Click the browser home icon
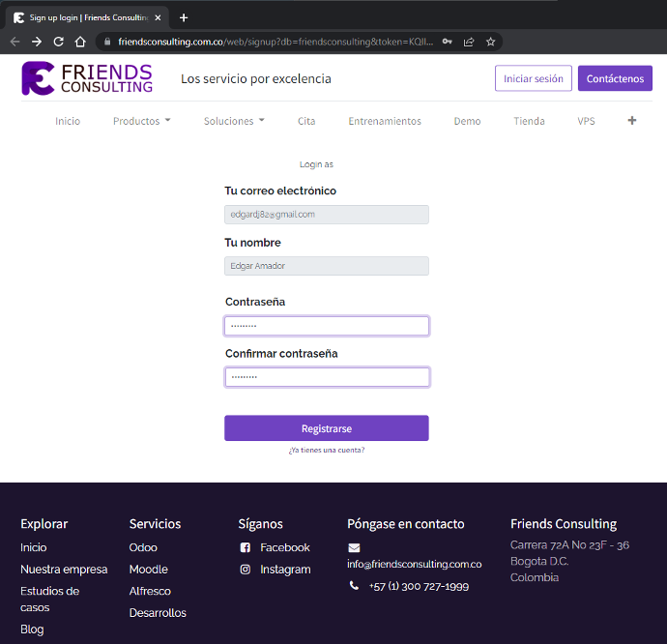The width and height of the screenshot is (667, 644). [x=80, y=42]
